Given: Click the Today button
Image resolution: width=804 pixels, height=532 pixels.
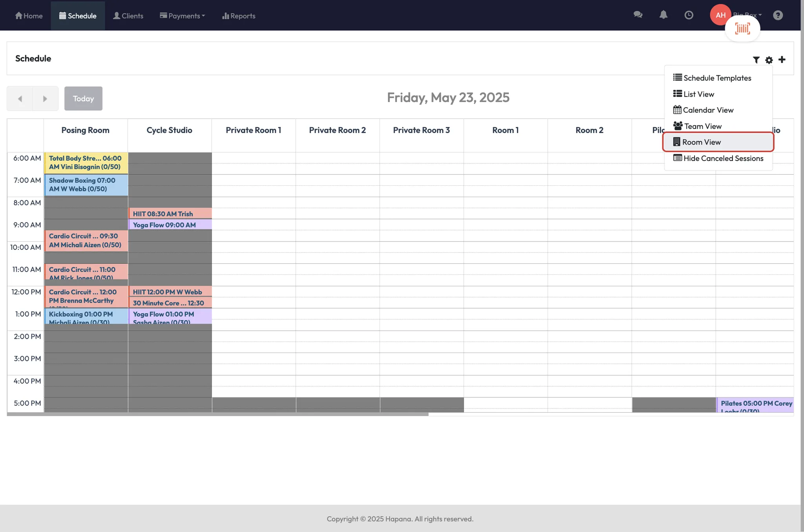Looking at the screenshot, I should [83, 99].
